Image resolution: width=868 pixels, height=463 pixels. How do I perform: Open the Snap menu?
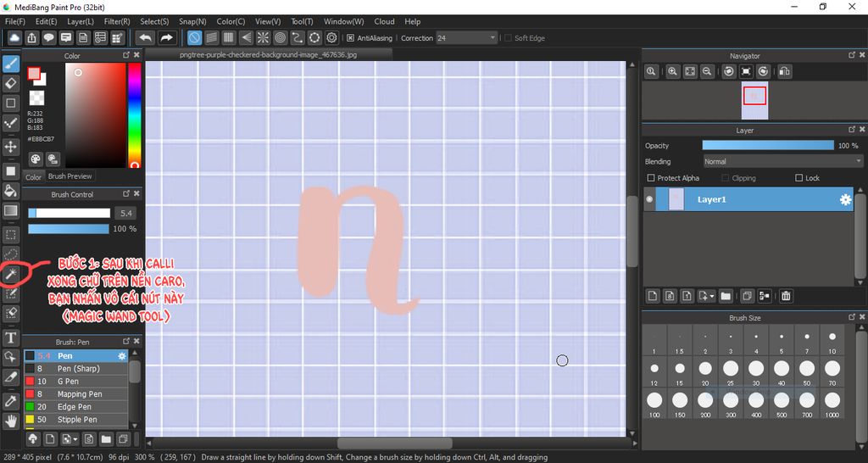pyautogui.click(x=192, y=21)
